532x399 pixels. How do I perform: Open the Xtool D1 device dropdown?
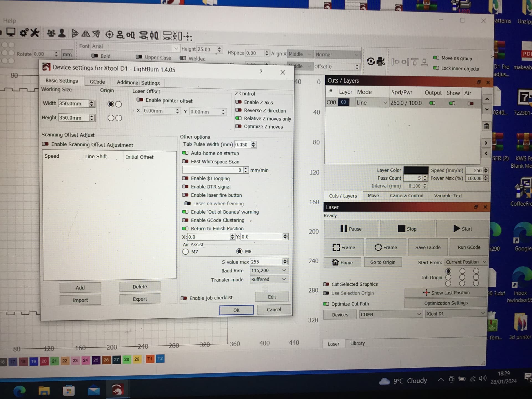(x=456, y=313)
